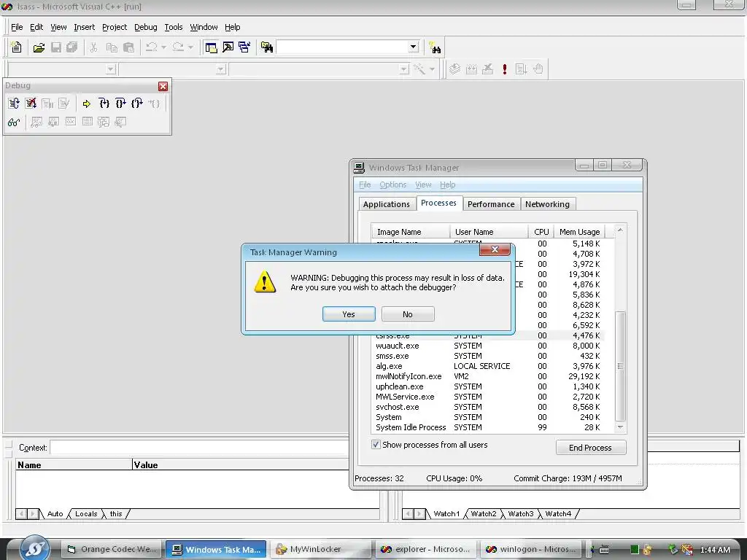Click No in Task Manager Warning
Viewport: 747px width, 560px height.
point(408,314)
